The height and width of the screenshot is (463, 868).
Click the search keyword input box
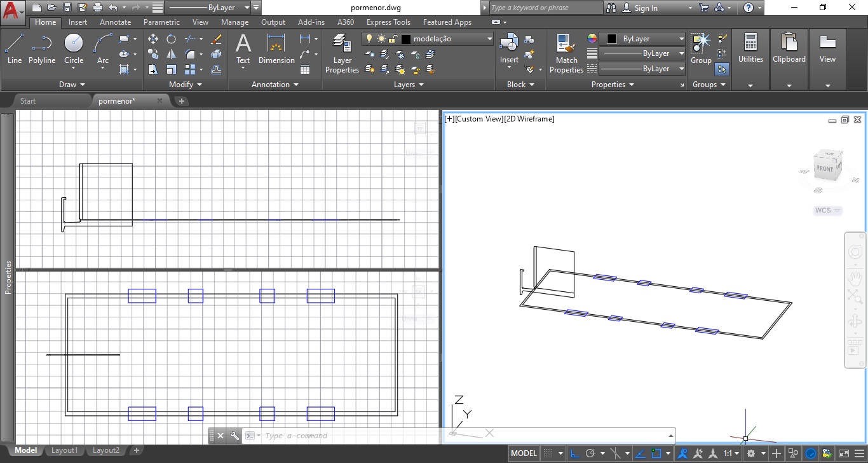point(546,8)
